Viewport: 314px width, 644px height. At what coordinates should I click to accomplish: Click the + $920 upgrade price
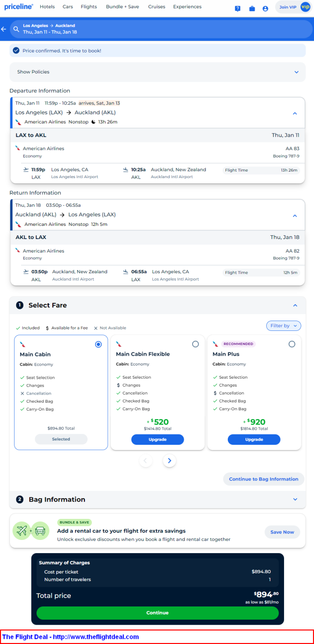pos(254,422)
